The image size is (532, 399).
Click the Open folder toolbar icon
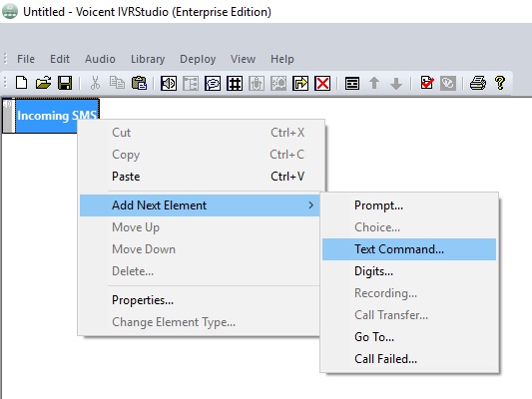click(44, 83)
